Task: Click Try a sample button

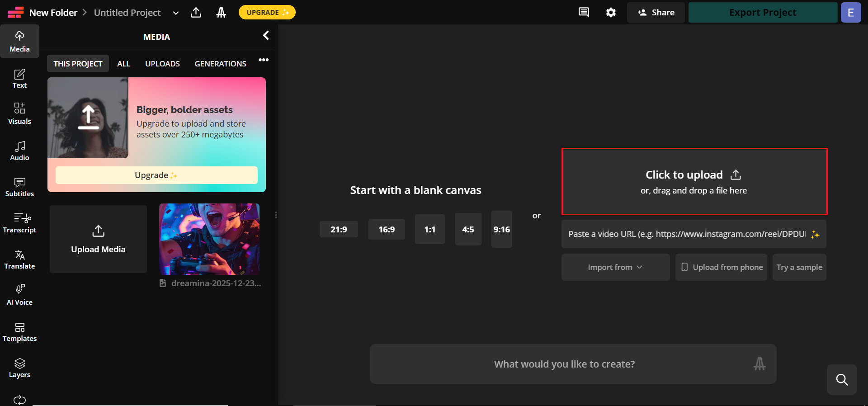Action: (x=799, y=267)
